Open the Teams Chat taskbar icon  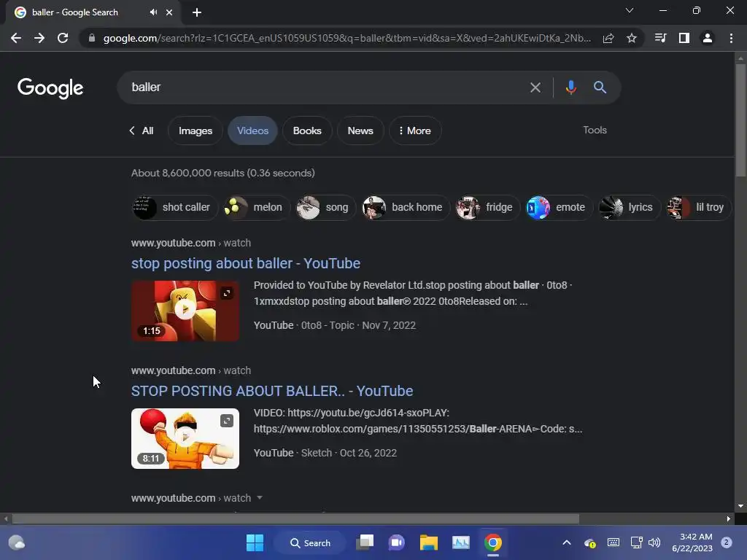396,542
